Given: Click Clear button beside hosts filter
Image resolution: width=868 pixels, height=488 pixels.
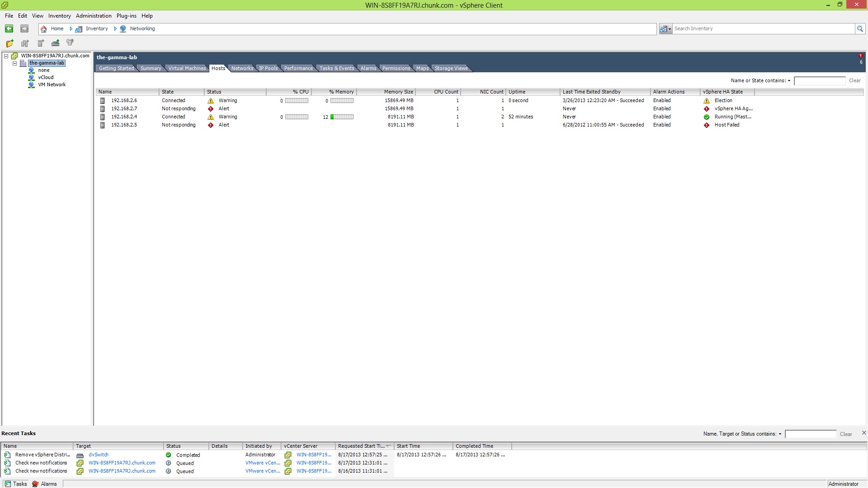Looking at the screenshot, I should click(854, 81).
